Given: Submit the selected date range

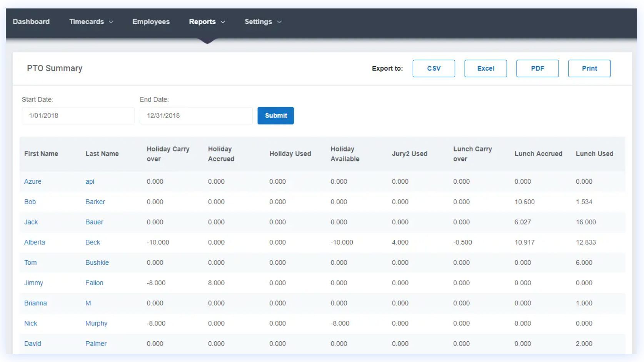Looking at the screenshot, I should [276, 116].
